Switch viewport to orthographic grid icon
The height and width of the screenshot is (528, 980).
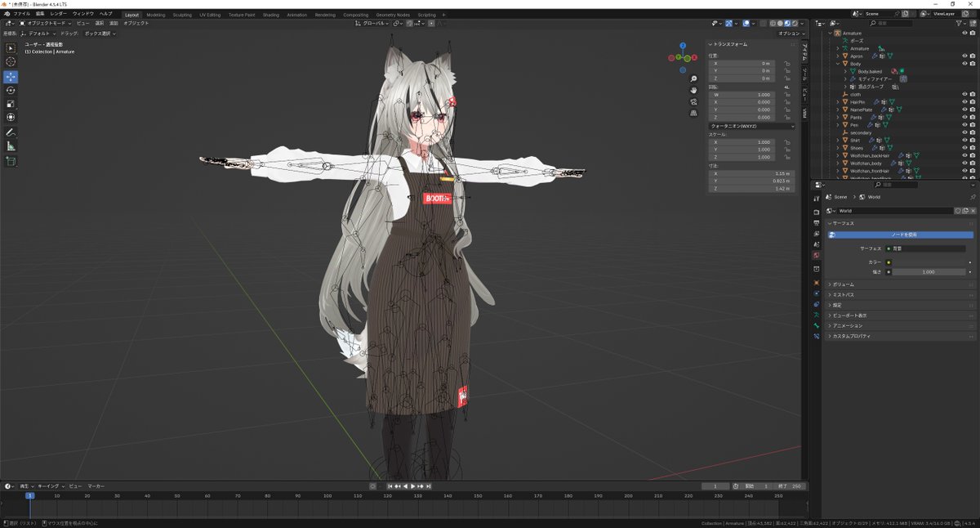(693, 114)
